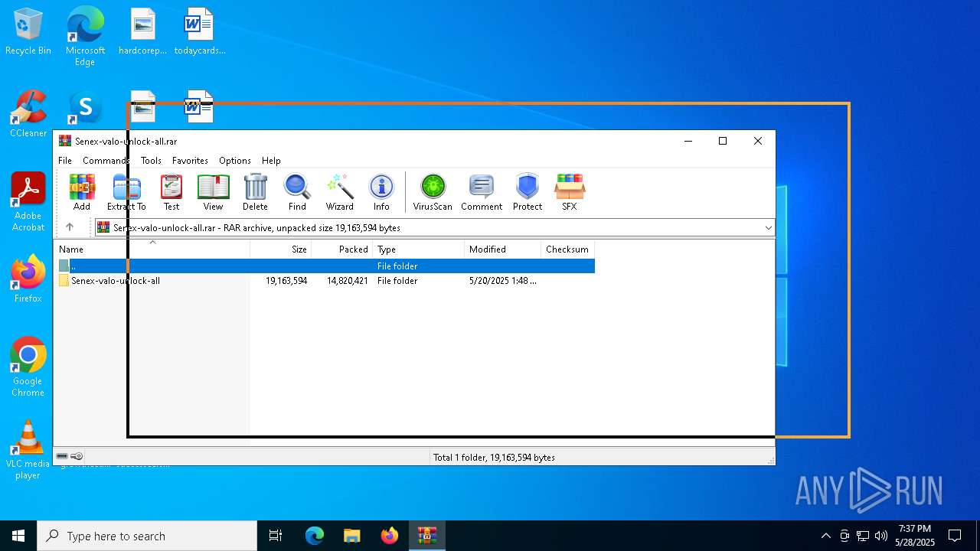Open the Help menu
This screenshot has width=980, height=551.
271,161
